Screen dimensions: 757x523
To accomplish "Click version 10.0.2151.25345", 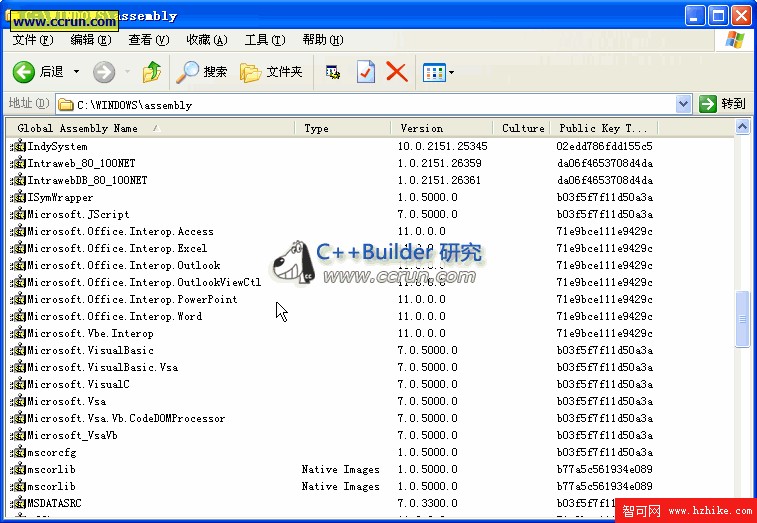I will click(442, 146).
